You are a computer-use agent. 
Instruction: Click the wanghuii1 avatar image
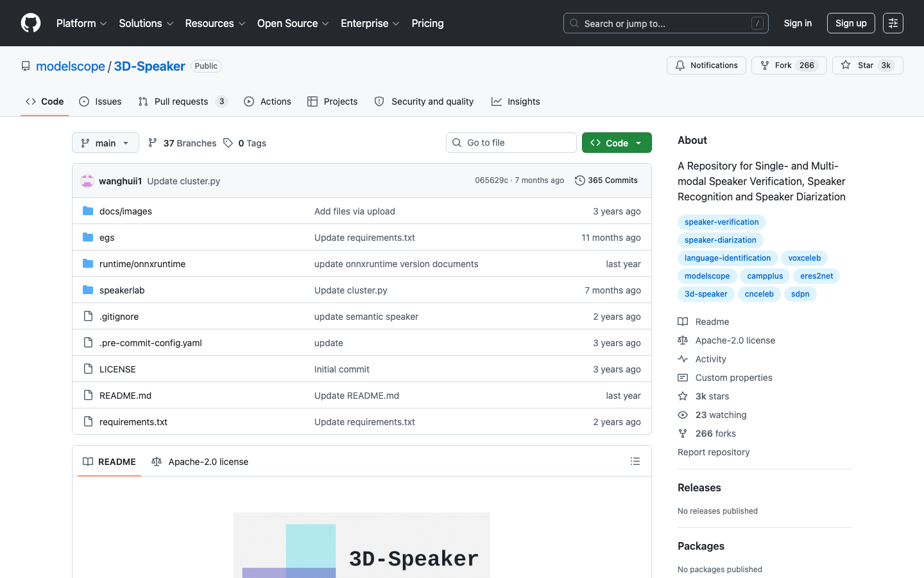point(87,181)
